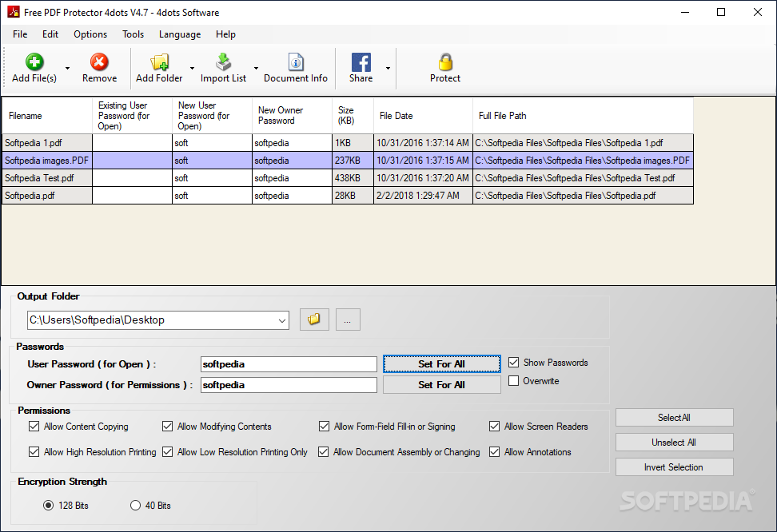This screenshot has width=777, height=532.
Task: Open the Edit menu
Action: [x=50, y=34]
